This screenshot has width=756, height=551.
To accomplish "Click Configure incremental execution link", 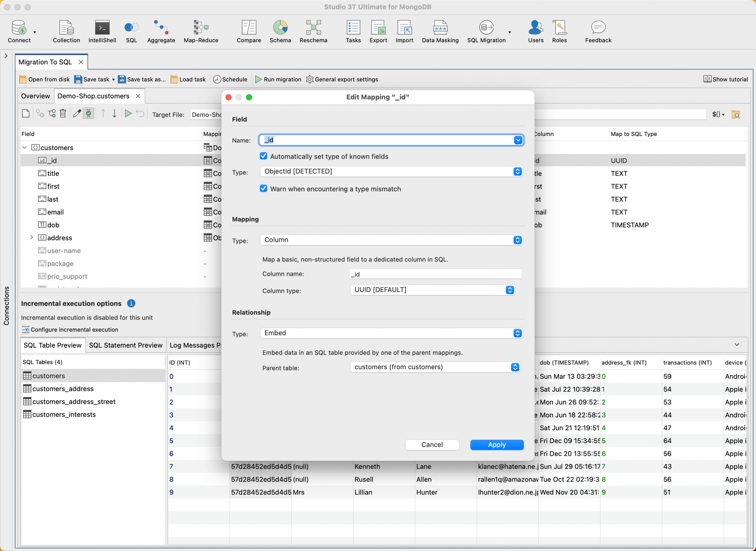I will [74, 329].
